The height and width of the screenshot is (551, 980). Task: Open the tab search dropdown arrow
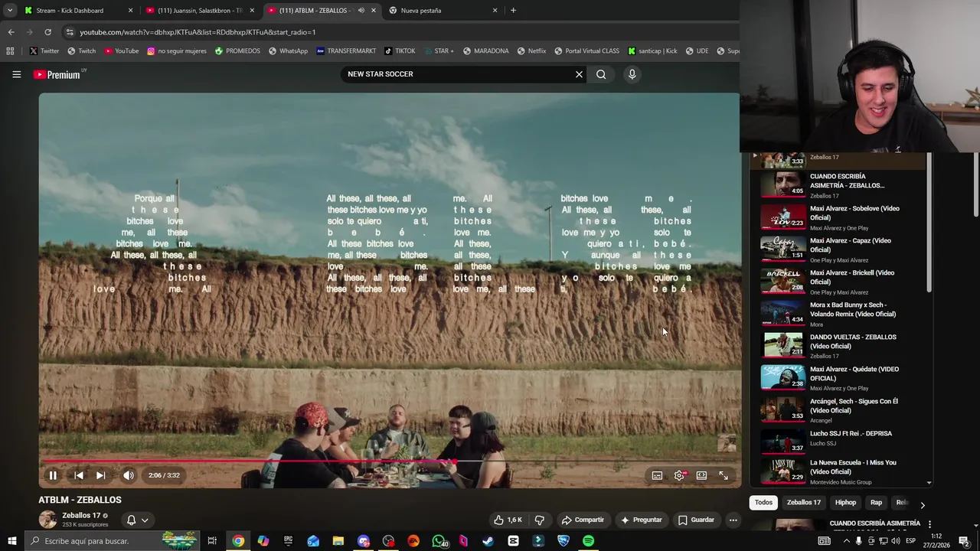(x=9, y=11)
